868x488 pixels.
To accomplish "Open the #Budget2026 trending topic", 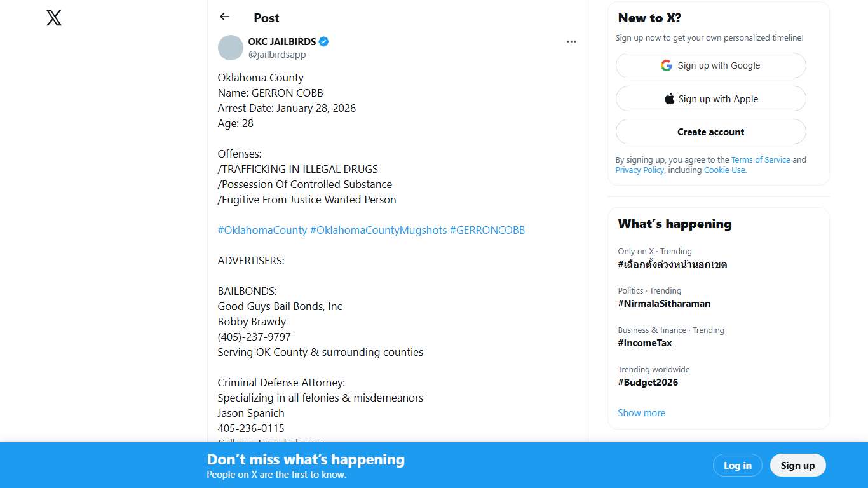I will click(648, 383).
